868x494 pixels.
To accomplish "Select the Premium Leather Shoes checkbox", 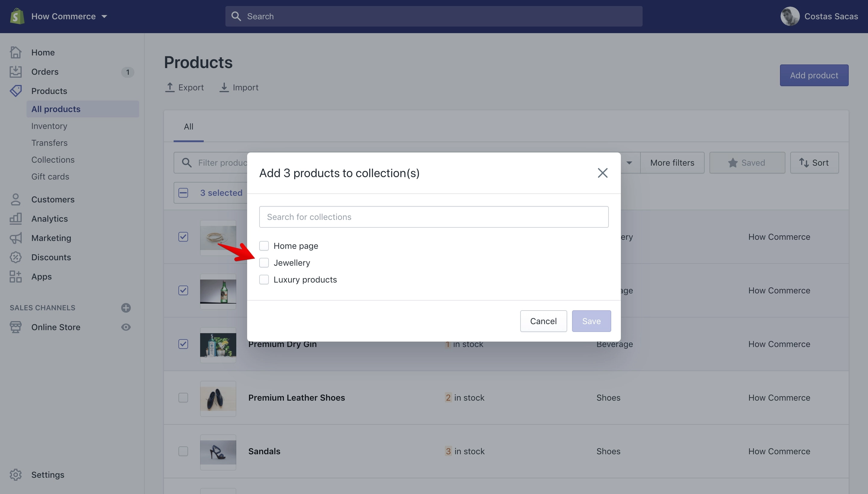I will coord(183,398).
